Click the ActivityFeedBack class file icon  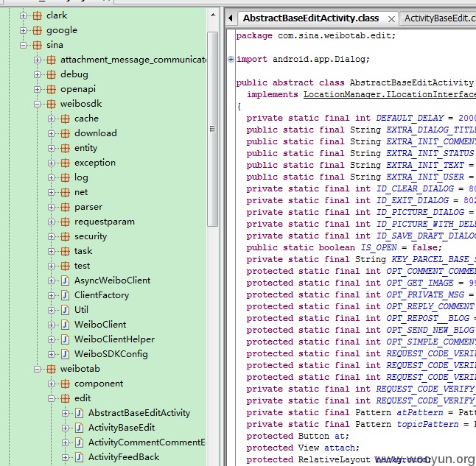(x=79, y=457)
